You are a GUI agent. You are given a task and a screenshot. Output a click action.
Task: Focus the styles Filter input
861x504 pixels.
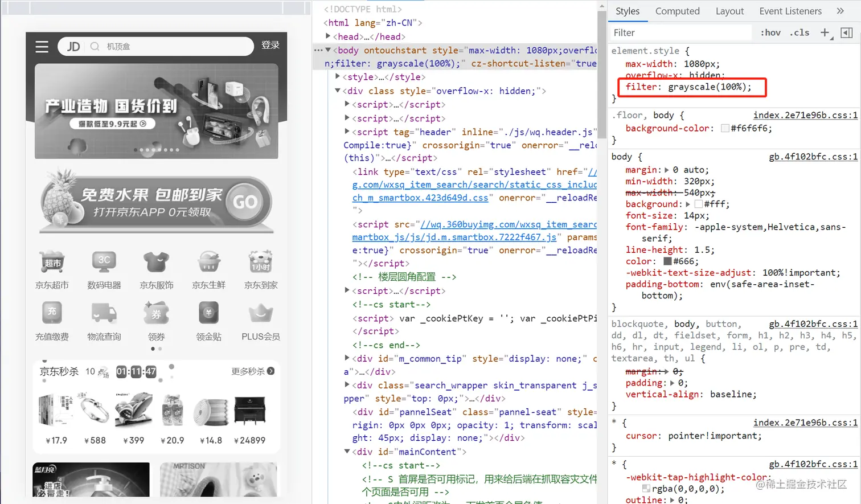[681, 32]
